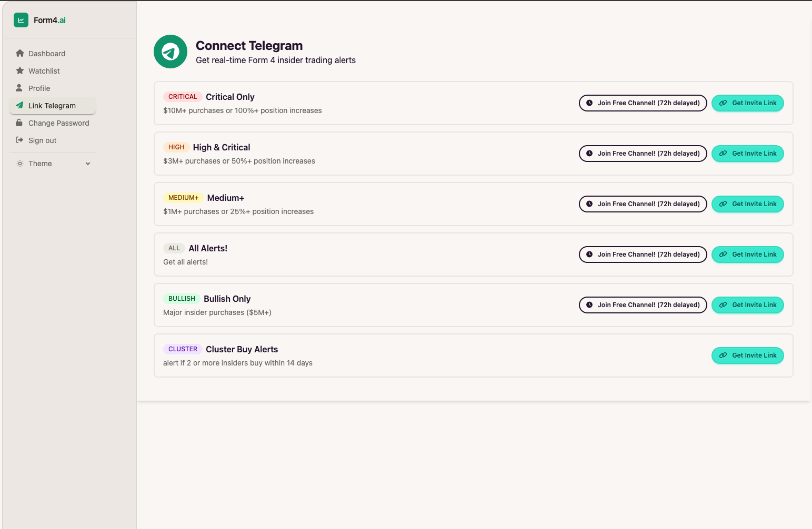Click the 'Cluster Buy Alerts' title
The height and width of the screenshot is (529, 812).
242,349
